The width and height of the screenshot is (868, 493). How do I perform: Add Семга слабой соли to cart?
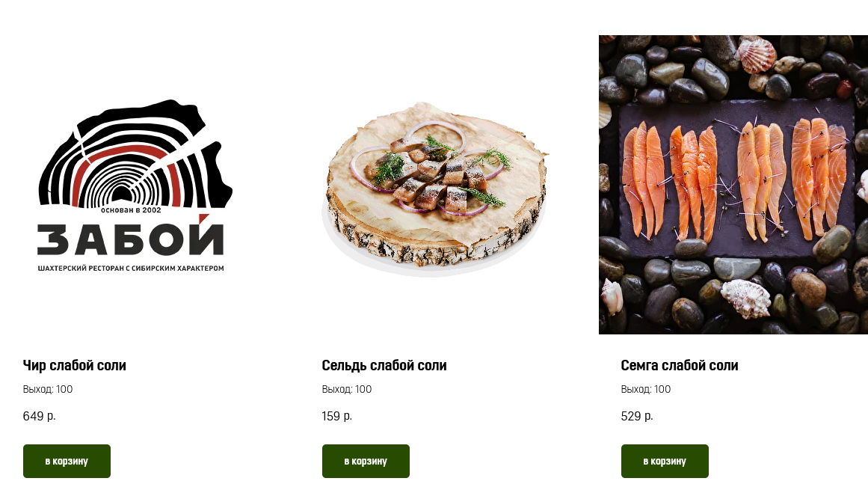tap(665, 461)
